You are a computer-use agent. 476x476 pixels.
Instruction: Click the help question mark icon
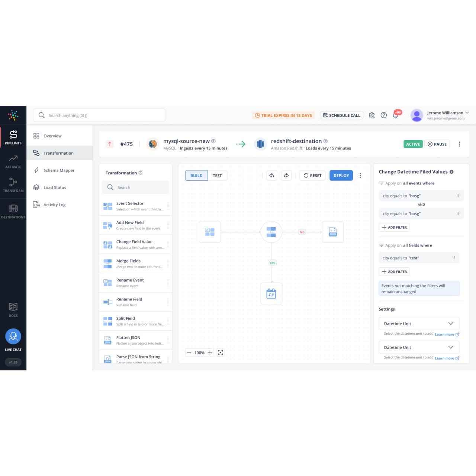click(x=384, y=115)
